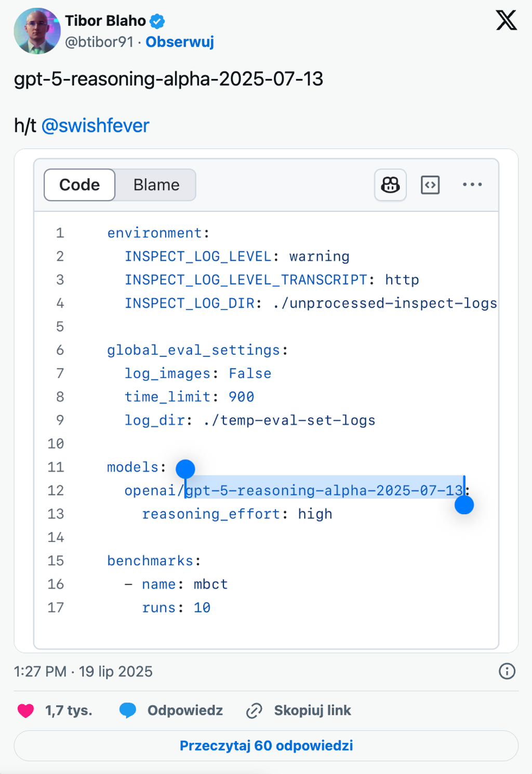Open the symbols pane code icon

pyautogui.click(x=430, y=185)
